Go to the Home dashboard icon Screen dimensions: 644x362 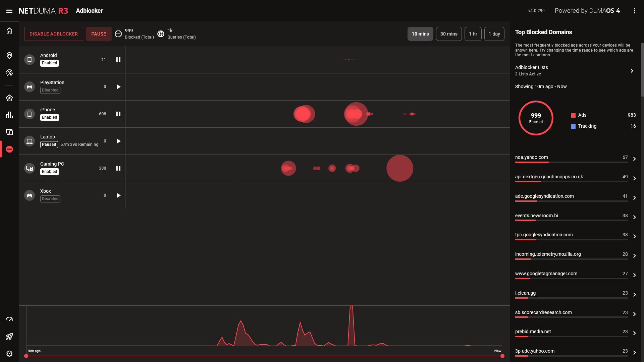pyautogui.click(x=9, y=31)
